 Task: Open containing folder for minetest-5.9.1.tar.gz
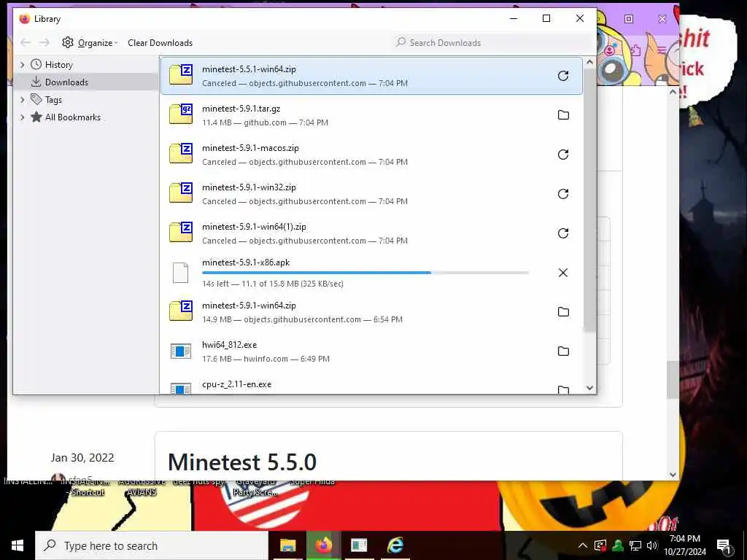pyautogui.click(x=563, y=114)
